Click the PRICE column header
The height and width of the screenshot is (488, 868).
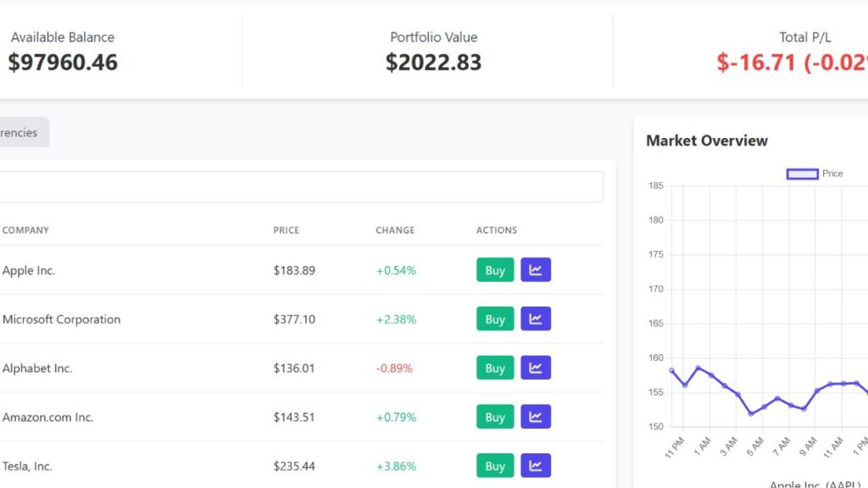[x=287, y=230]
